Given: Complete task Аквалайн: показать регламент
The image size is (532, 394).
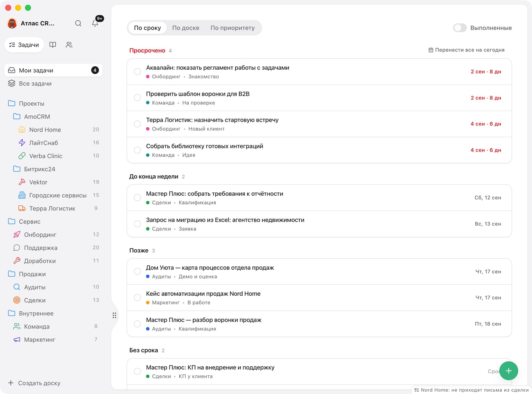Looking at the screenshot, I should (137, 72).
